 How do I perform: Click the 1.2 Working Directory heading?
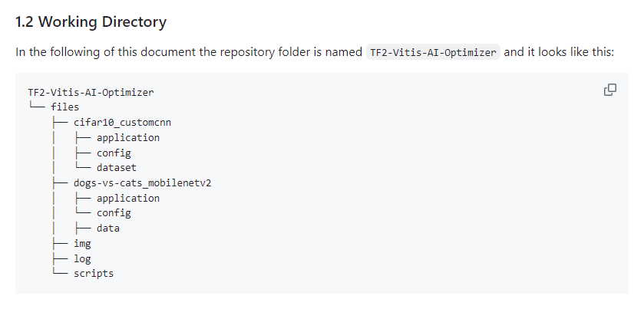click(x=91, y=21)
